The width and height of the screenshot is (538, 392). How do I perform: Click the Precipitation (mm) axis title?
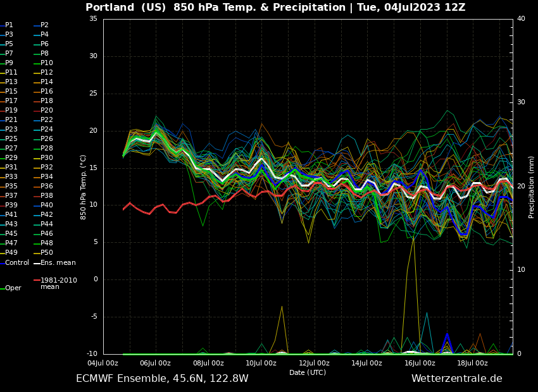(532, 187)
